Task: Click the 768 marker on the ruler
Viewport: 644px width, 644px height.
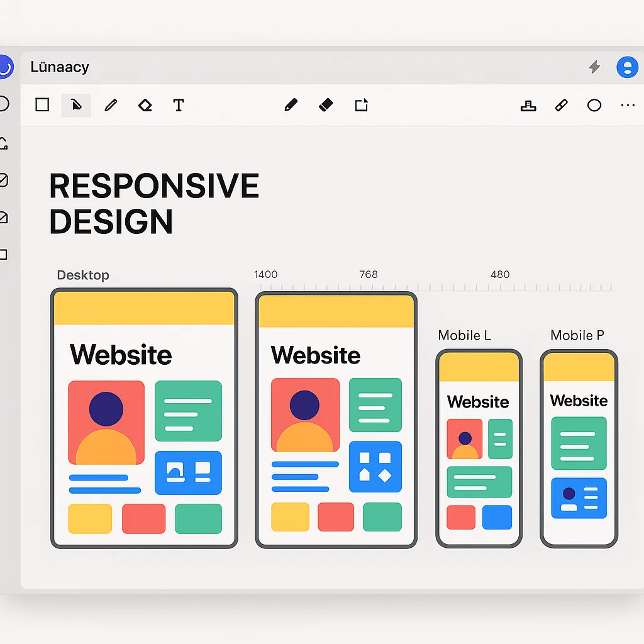Action: pos(369,274)
